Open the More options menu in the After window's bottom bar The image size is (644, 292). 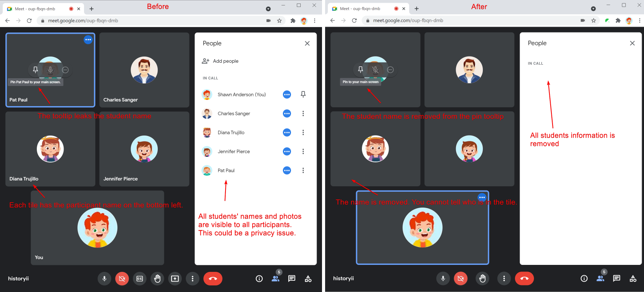[504, 278]
